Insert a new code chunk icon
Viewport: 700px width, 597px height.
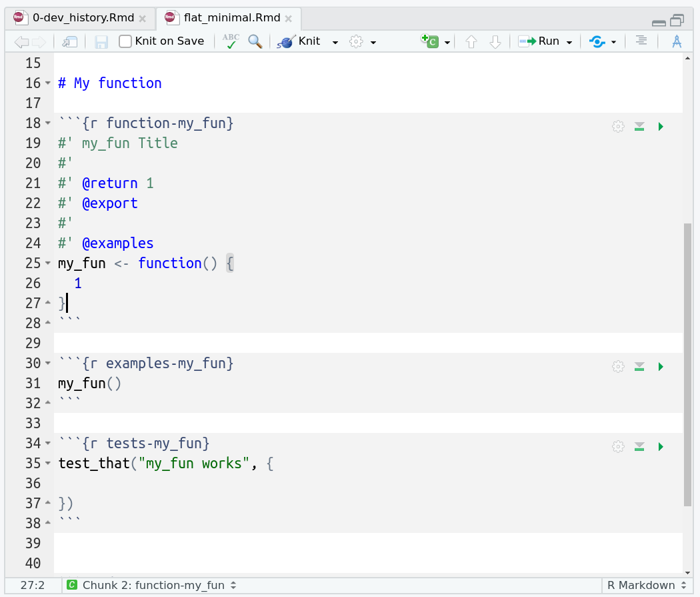[429, 41]
